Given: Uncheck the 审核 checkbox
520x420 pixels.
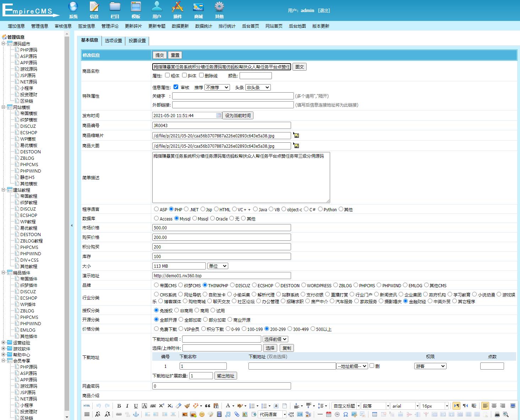Looking at the screenshot, I should pyautogui.click(x=176, y=87).
